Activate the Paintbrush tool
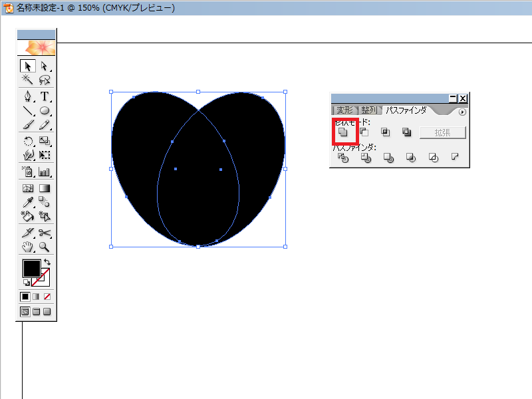 (x=28, y=125)
